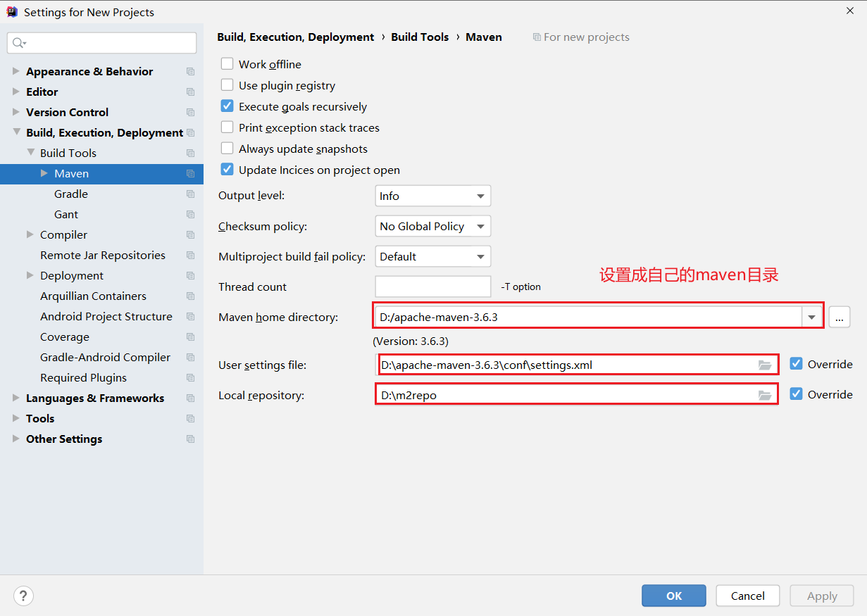867x616 pixels.
Task: Click the copy icon beside Version Control
Action: tap(190, 112)
